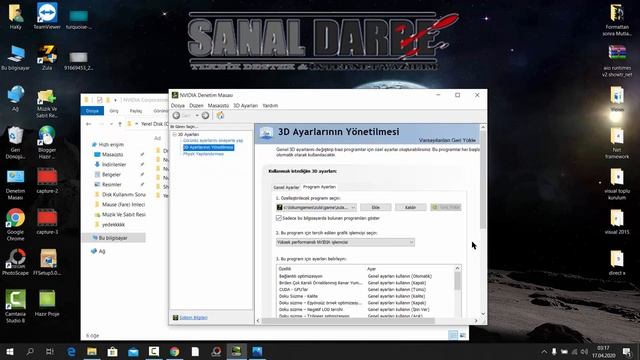Click taskbar search icon
640x360 pixels.
point(30,351)
